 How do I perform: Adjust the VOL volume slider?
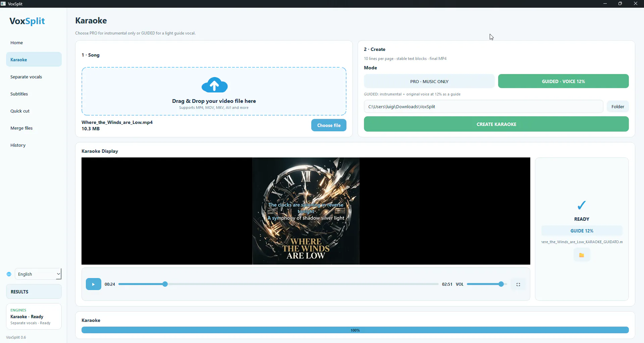tap(487, 284)
